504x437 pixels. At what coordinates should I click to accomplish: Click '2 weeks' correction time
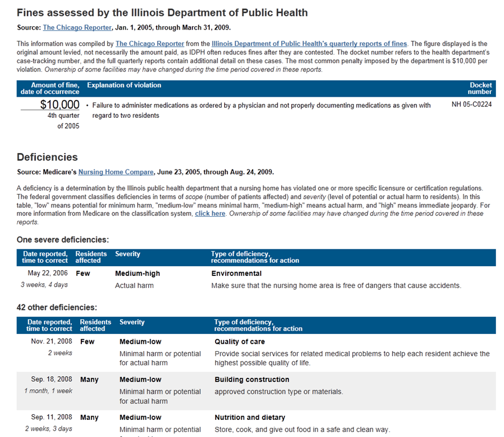pyautogui.click(x=60, y=353)
